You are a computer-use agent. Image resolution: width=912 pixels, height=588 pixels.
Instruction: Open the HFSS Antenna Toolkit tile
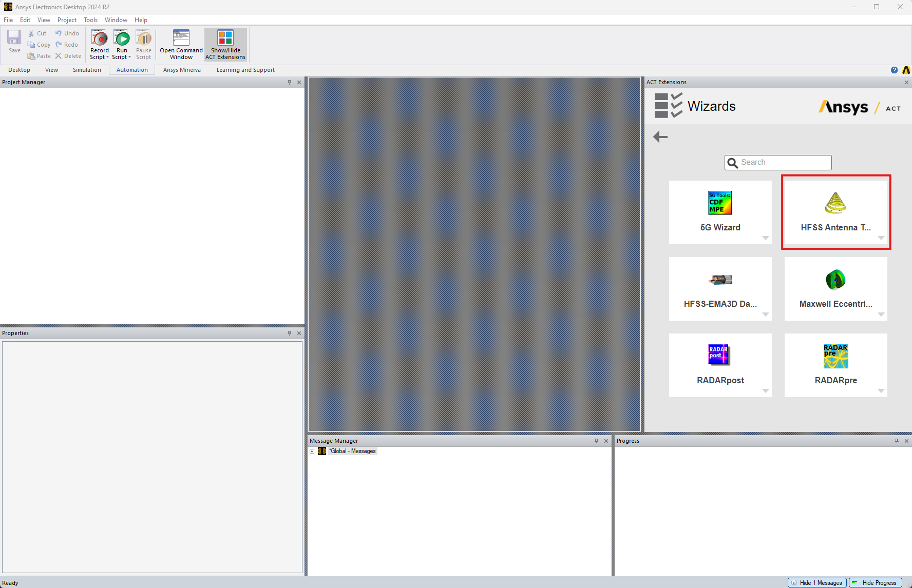tap(836, 212)
